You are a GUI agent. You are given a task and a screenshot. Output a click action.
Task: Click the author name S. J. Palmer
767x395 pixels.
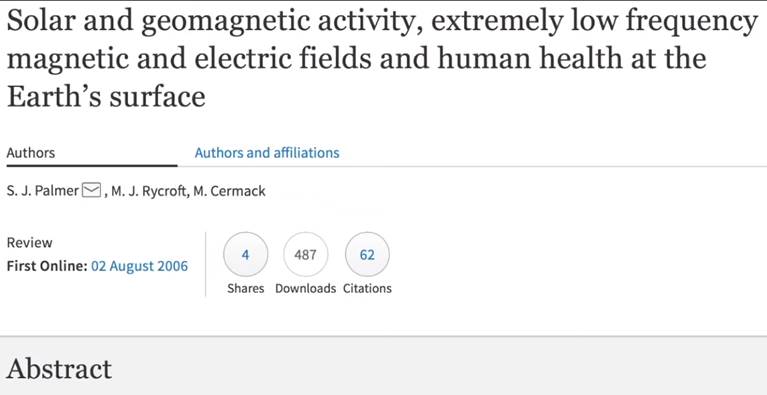(x=43, y=190)
